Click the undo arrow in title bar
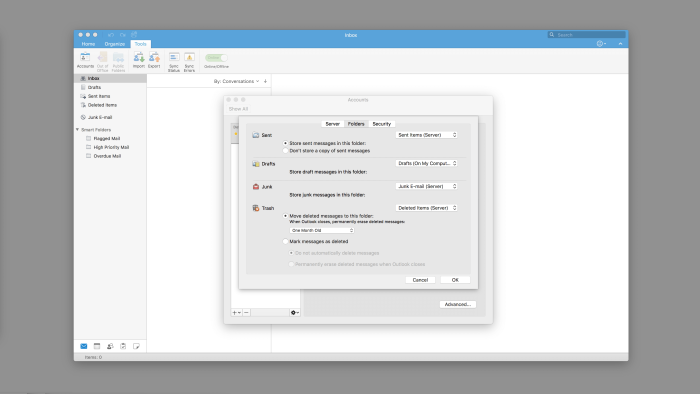This screenshot has width=700, height=394. pos(111,35)
